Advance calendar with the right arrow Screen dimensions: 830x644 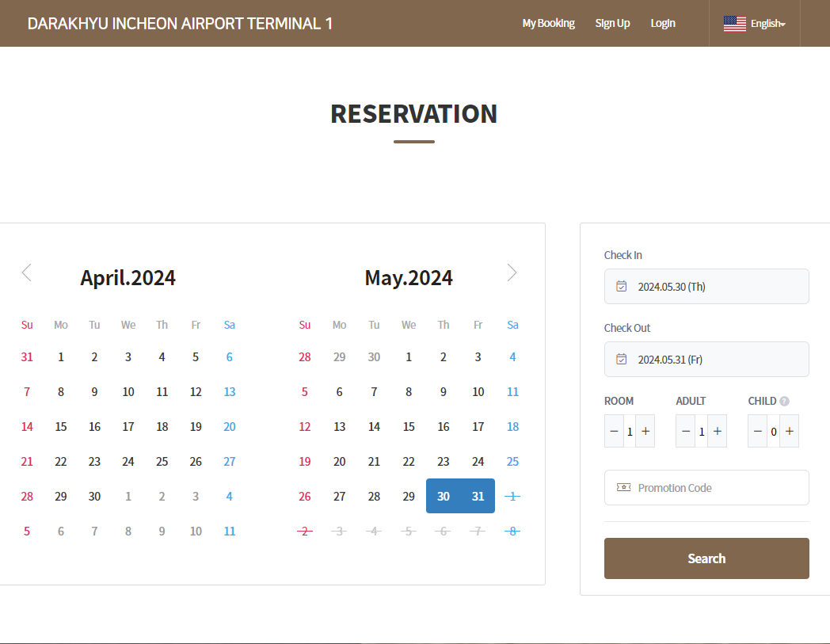click(x=512, y=272)
